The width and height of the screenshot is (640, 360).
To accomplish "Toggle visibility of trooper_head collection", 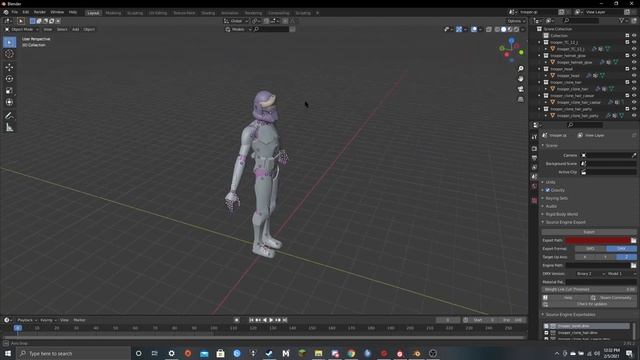I will coord(634,69).
